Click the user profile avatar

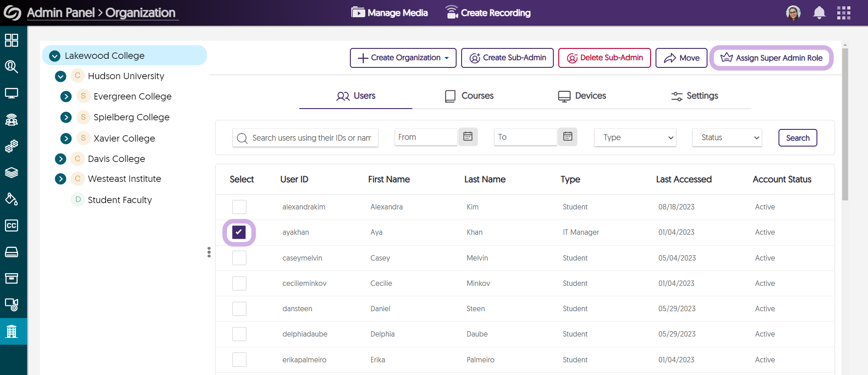tap(793, 13)
